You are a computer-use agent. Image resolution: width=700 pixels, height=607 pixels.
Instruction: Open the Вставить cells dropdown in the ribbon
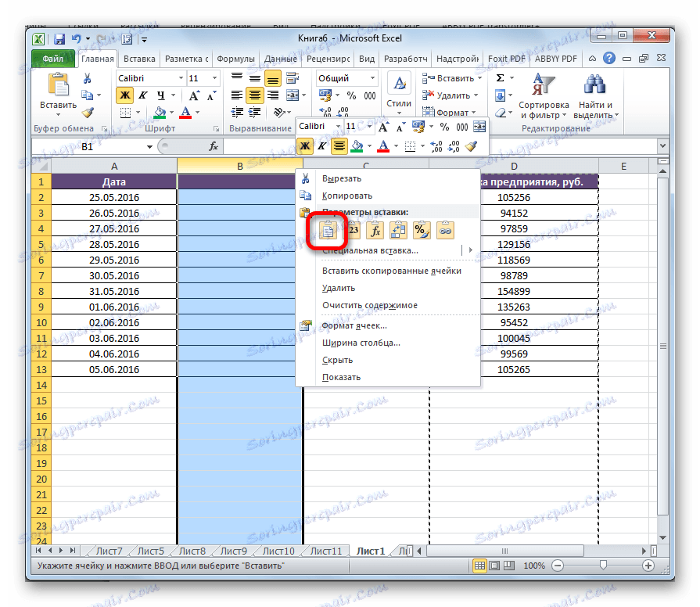coord(480,78)
